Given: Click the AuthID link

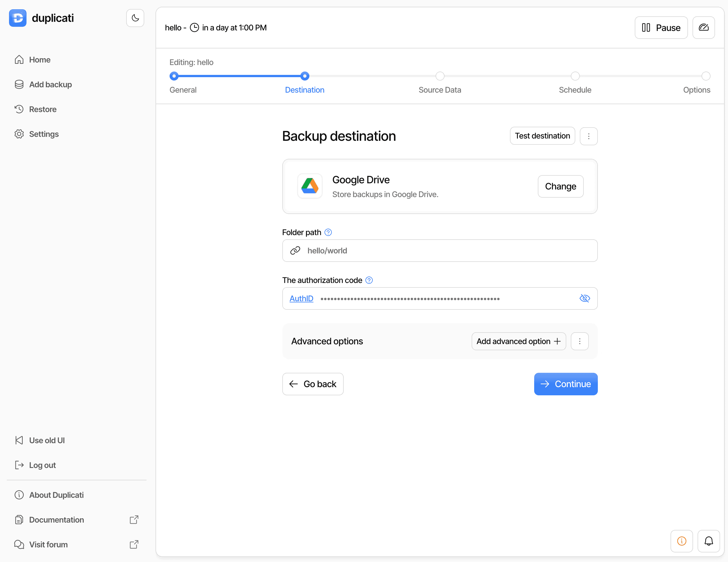Looking at the screenshot, I should click(301, 298).
